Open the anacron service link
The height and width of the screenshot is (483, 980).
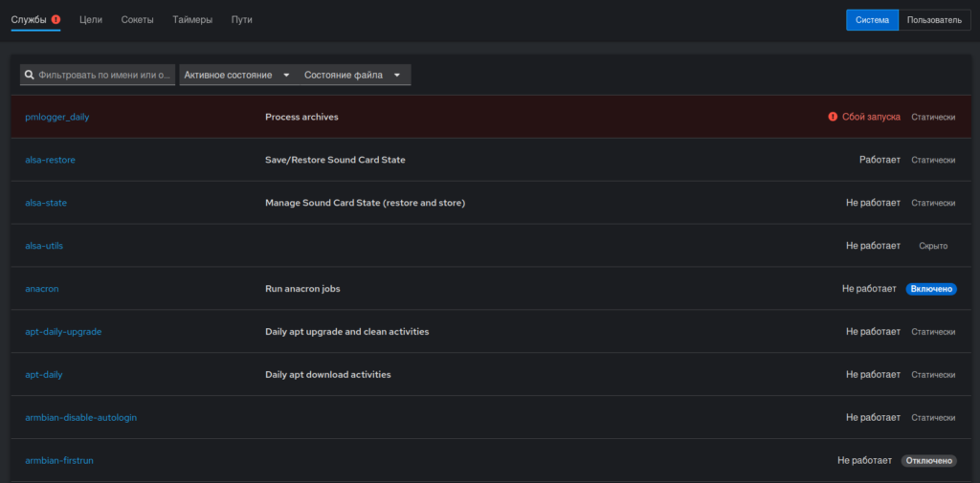[42, 289]
